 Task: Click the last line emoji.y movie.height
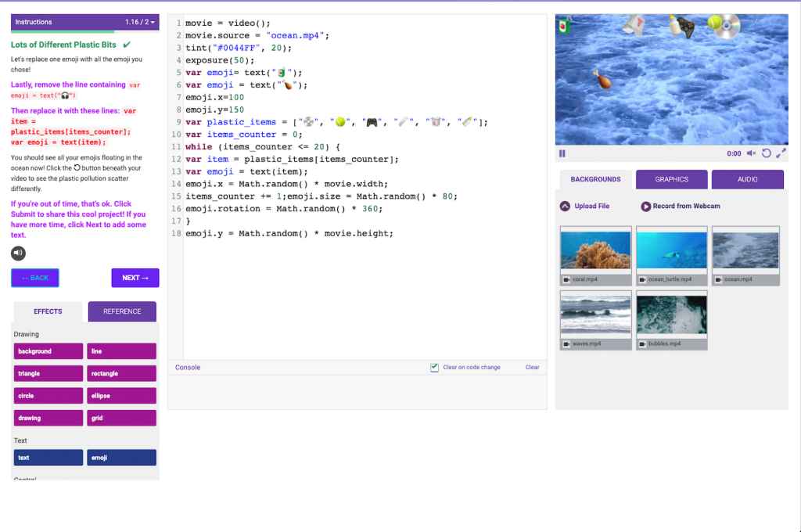point(289,234)
